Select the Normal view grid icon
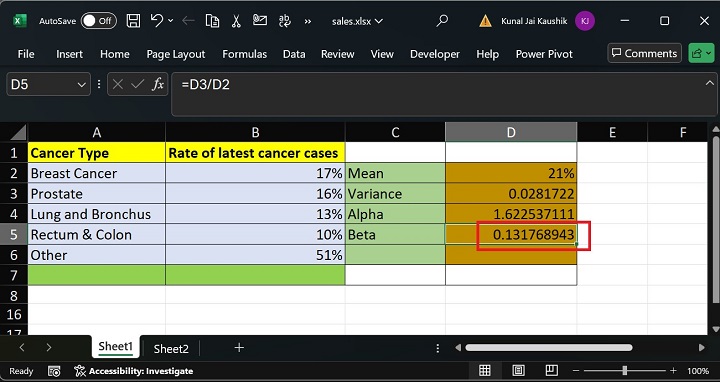Screen dimensions: 720x382 (485, 371)
